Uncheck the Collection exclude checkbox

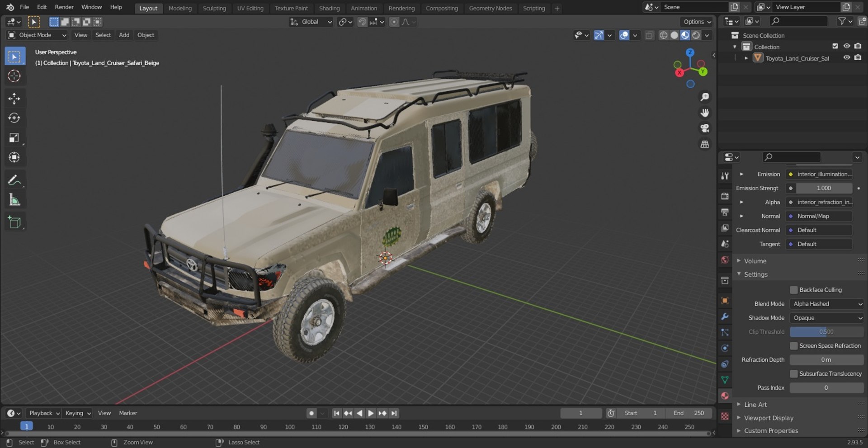point(835,46)
